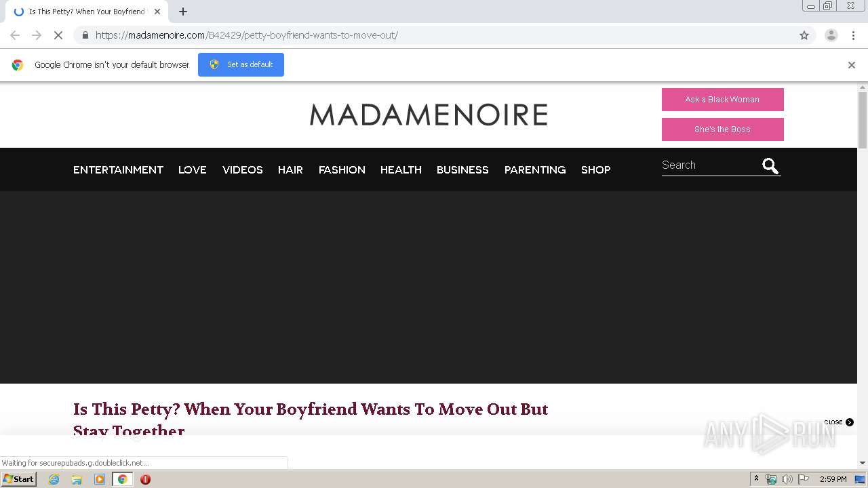Screen dimensions: 868x488
Task: Go back to the previous page
Action: [15, 35]
